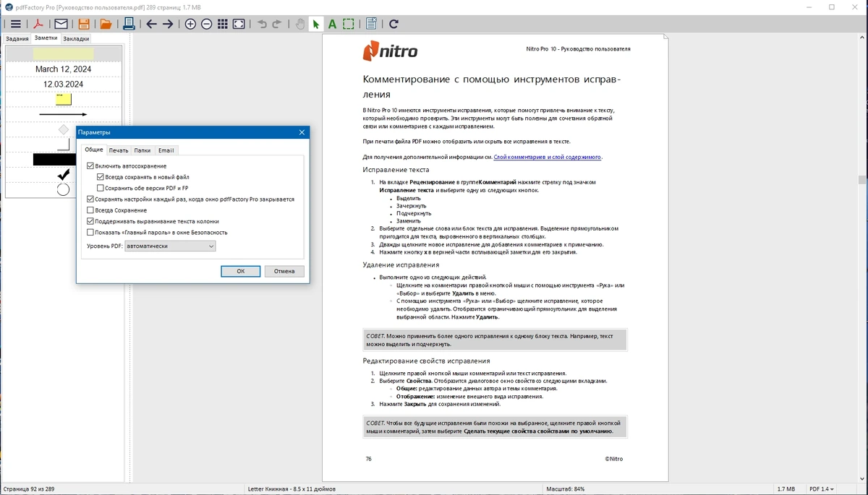Switch to the 'Общие' tab
Viewport: 868px width, 495px height.
pyautogui.click(x=94, y=150)
